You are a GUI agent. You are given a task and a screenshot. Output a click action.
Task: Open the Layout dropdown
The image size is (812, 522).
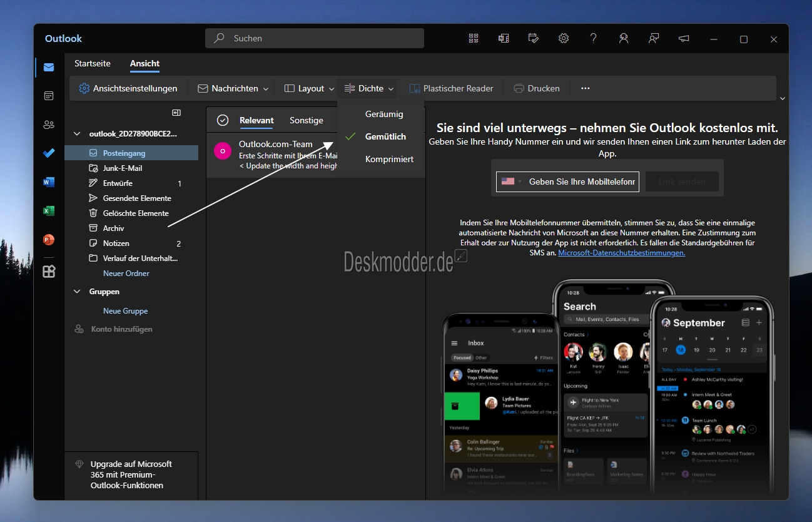[309, 88]
